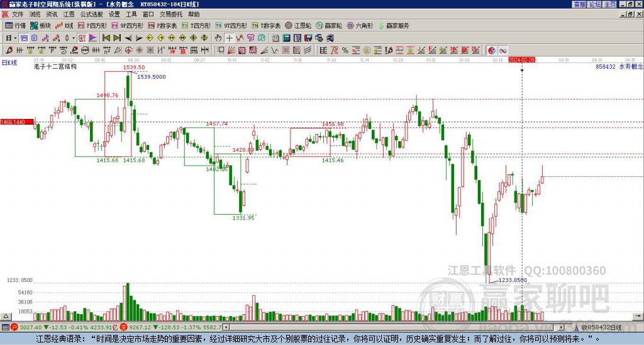Open 赢家服务
Image resolution: width=644 pixels, height=345 pixels.
(x=394, y=25)
